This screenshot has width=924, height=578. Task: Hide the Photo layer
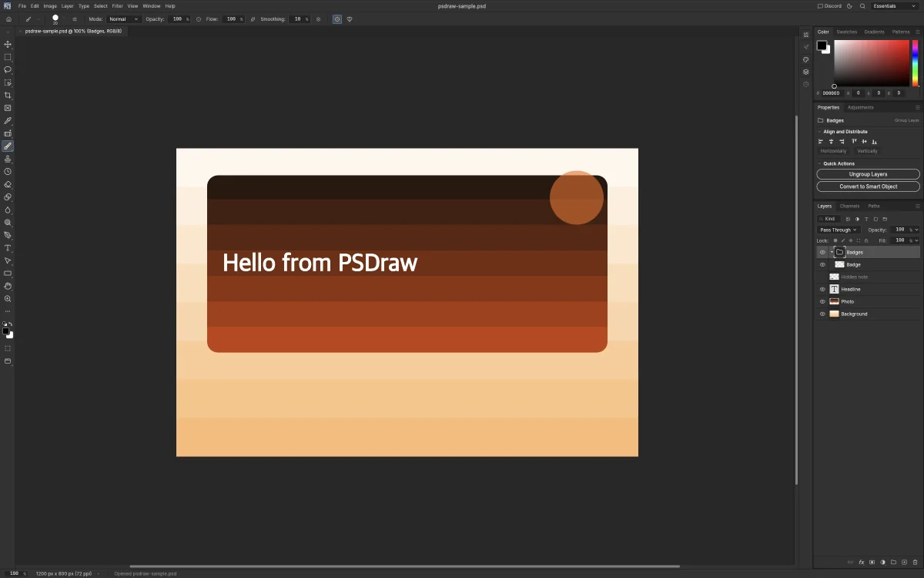pos(822,301)
